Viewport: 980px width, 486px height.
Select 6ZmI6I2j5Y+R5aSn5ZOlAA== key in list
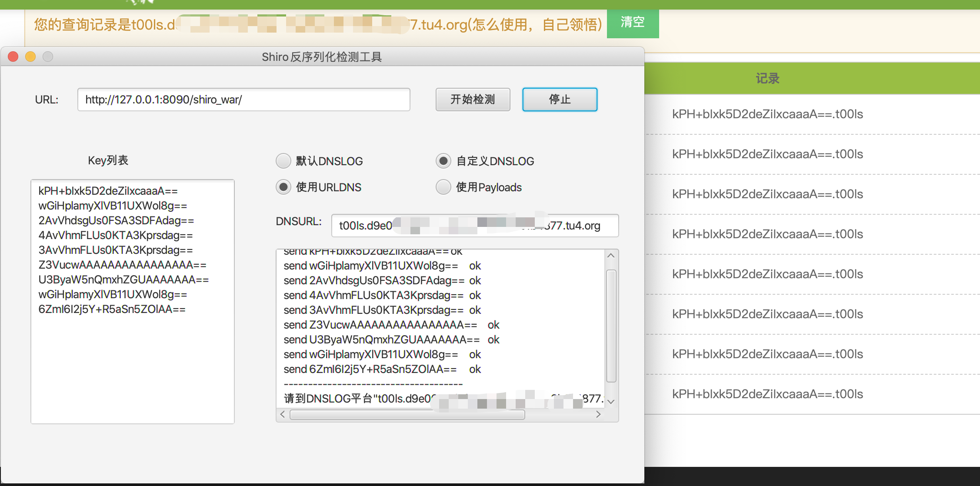click(112, 309)
